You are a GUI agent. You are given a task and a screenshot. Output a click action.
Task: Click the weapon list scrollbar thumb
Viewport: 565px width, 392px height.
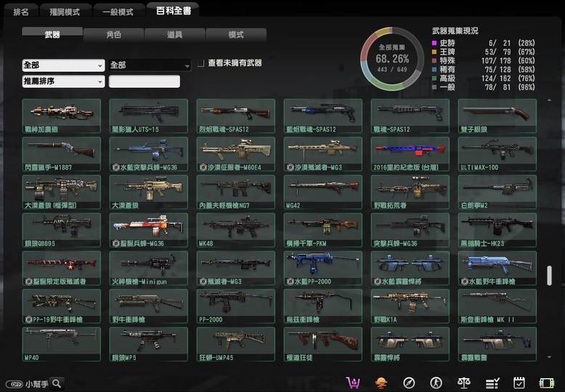[x=549, y=276]
